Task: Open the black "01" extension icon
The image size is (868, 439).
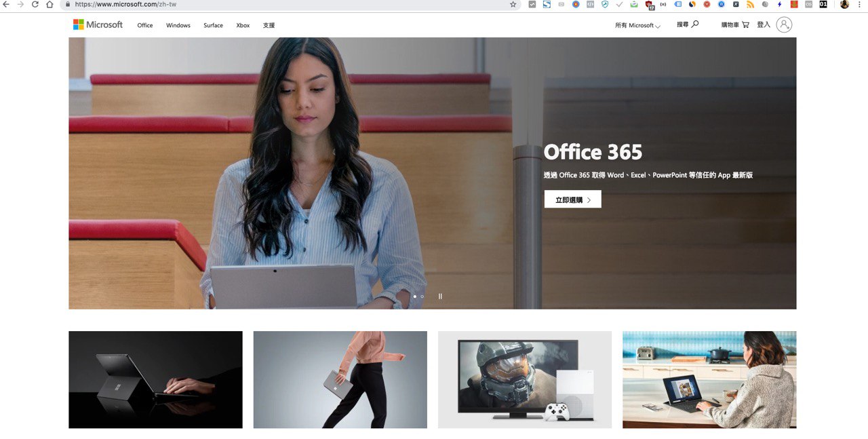Action: 823,4
